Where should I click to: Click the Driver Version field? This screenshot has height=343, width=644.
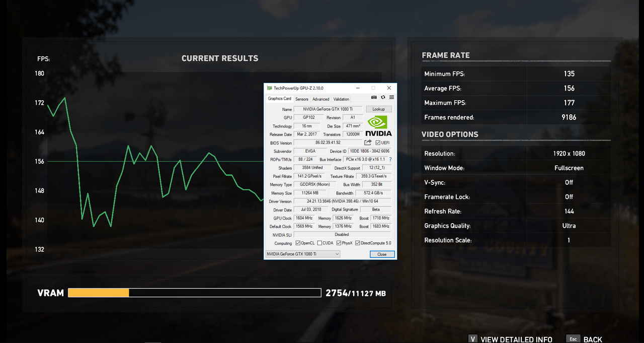tap(343, 201)
